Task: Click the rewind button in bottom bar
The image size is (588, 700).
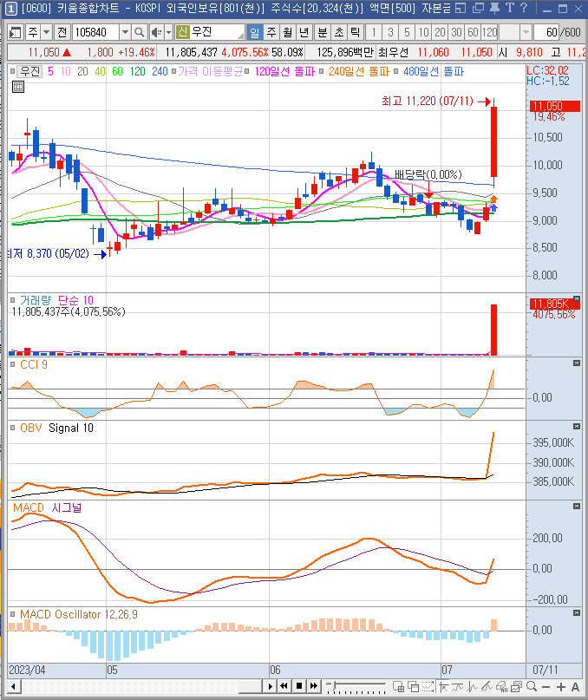Action: click(284, 686)
